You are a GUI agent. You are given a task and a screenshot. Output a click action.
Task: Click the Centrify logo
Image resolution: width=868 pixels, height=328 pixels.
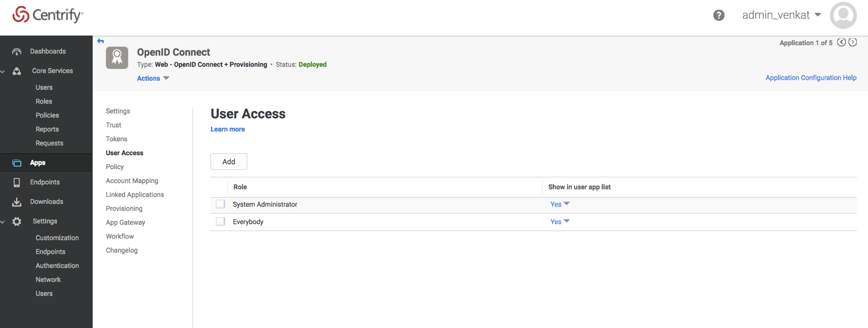[48, 15]
